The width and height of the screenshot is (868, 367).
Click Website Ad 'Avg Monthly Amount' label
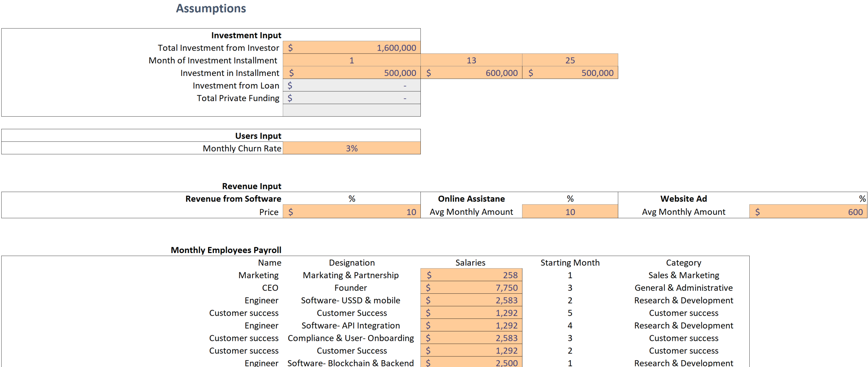(x=684, y=212)
